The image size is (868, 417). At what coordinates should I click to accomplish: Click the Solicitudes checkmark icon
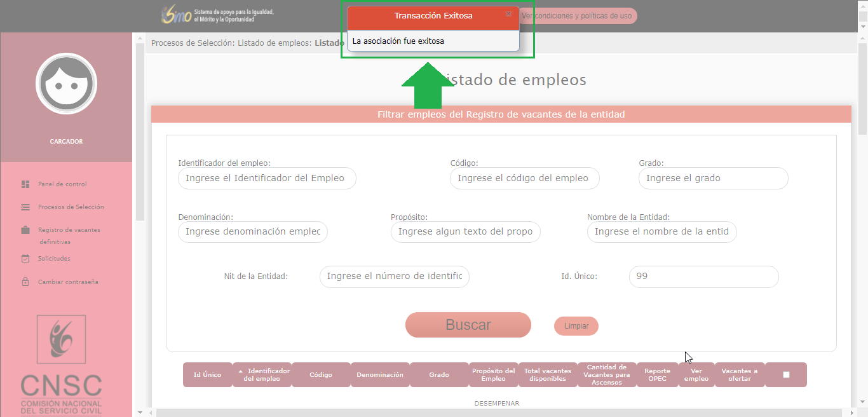tap(25, 259)
